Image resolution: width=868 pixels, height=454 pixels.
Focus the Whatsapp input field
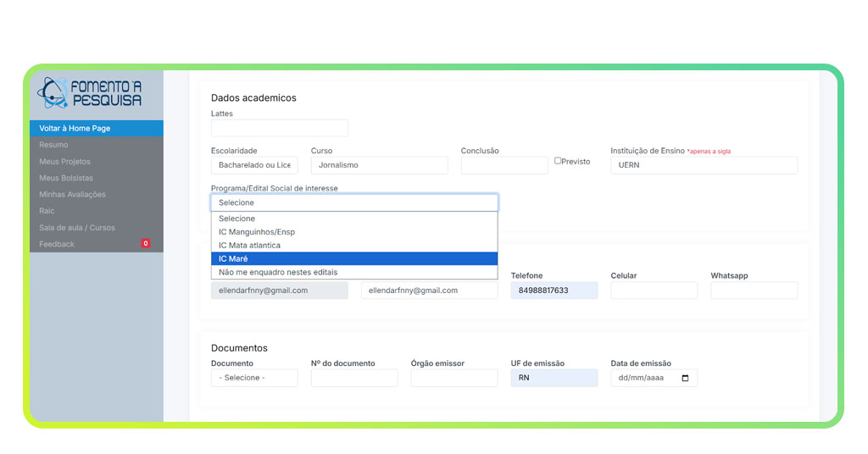click(754, 291)
